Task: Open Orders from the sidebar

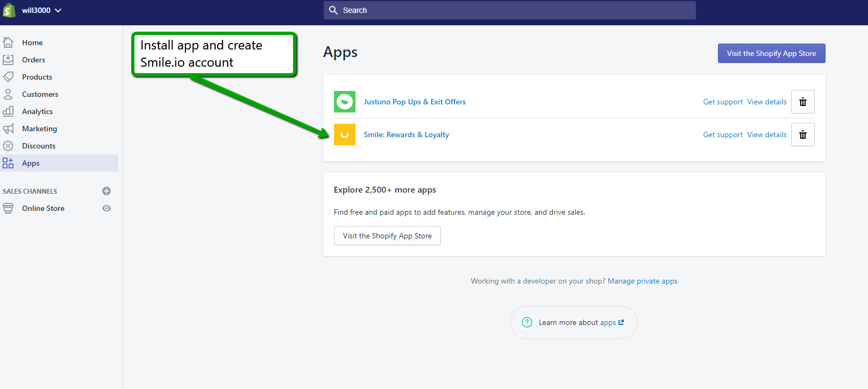Action: [33, 60]
